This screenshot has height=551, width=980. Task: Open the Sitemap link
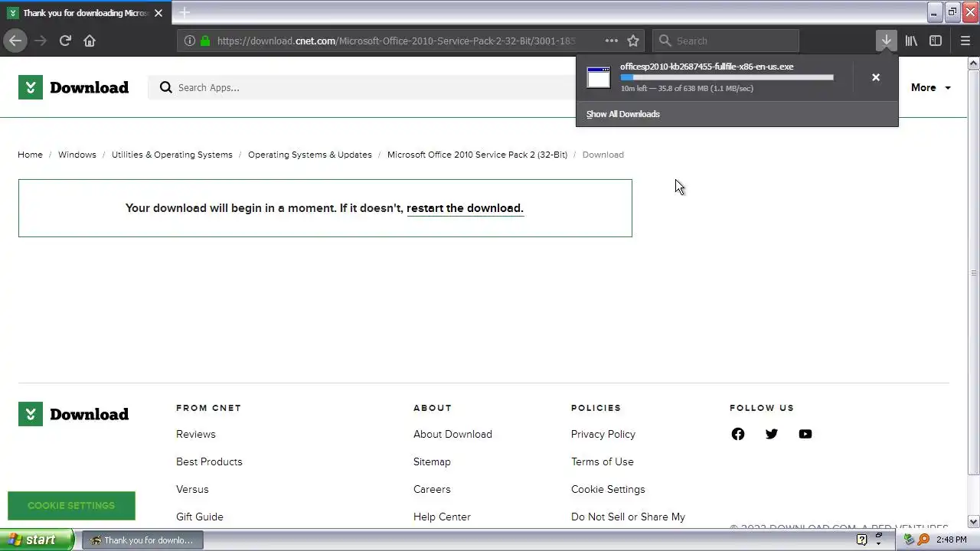432,461
